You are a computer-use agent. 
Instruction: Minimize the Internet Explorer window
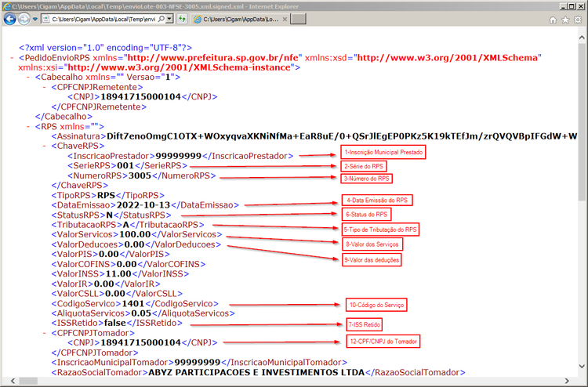(563, 6)
